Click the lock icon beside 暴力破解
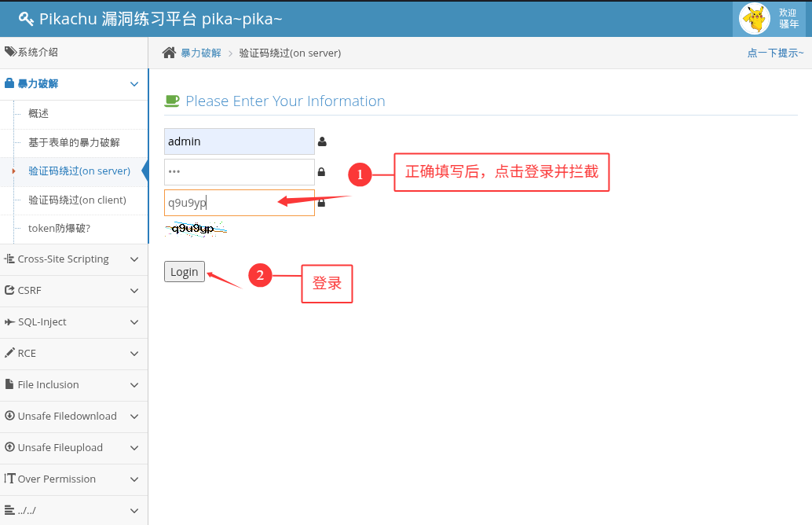The image size is (812, 525). click(9, 83)
